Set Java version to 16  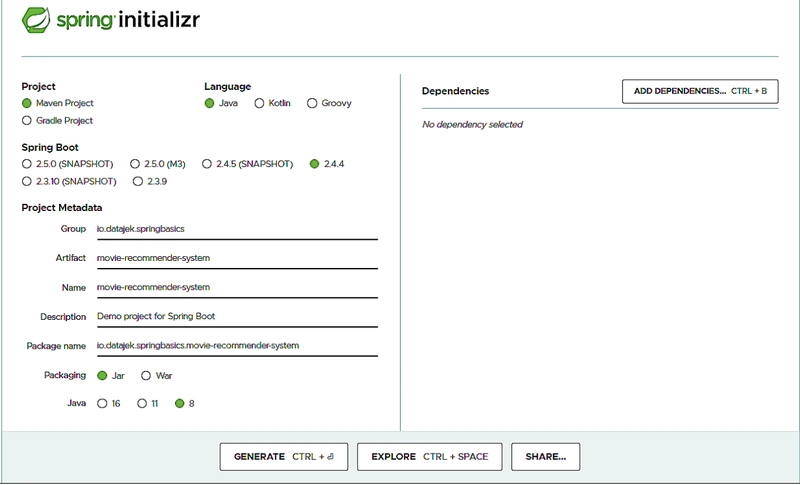101,404
